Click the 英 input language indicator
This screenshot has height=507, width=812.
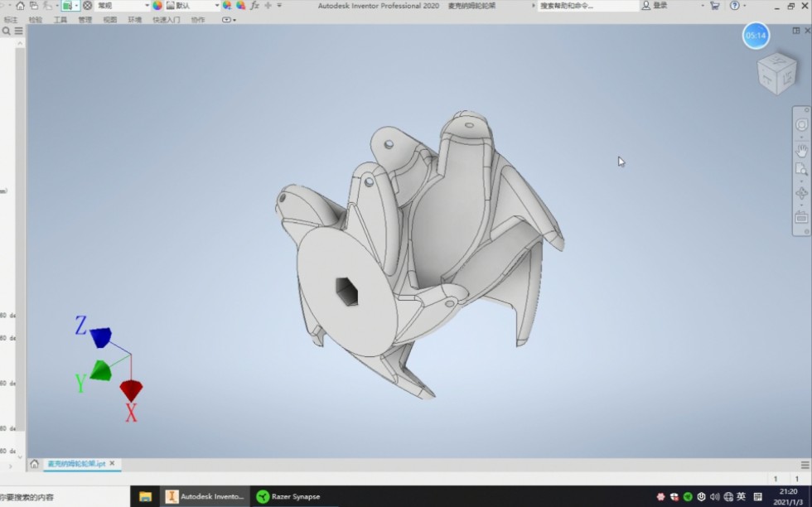tap(741, 496)
